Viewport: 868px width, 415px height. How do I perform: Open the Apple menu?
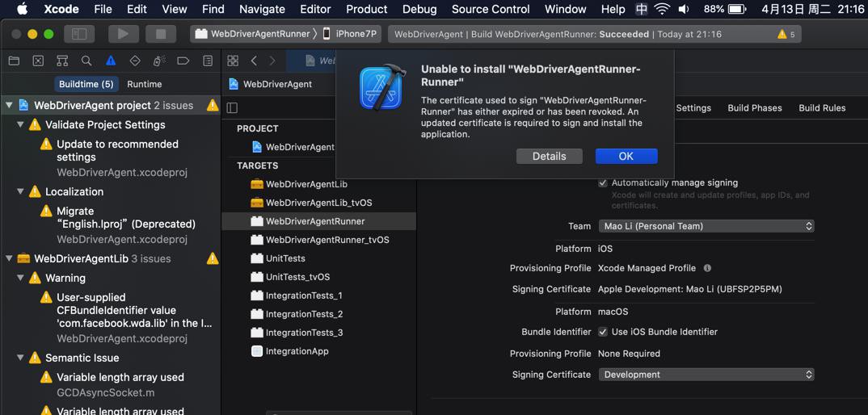pyautogui.click(x=22, y=9)
